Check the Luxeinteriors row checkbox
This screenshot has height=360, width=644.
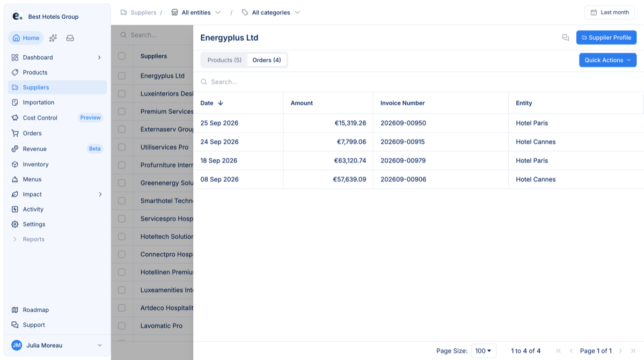[122, 93]
